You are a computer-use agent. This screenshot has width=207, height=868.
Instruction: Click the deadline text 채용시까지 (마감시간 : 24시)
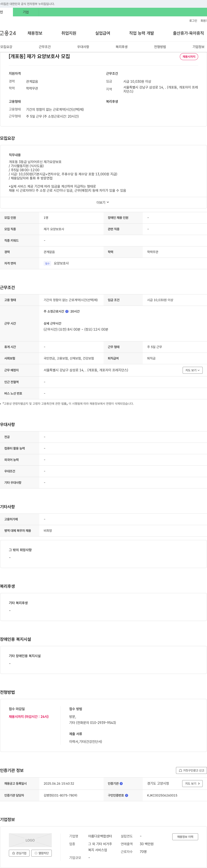(x=29, y=717)
